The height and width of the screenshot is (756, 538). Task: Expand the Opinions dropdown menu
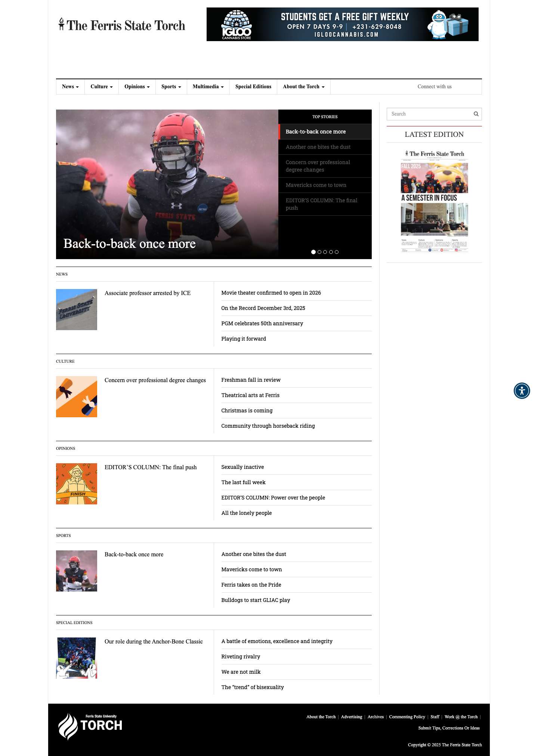point(137,87)
